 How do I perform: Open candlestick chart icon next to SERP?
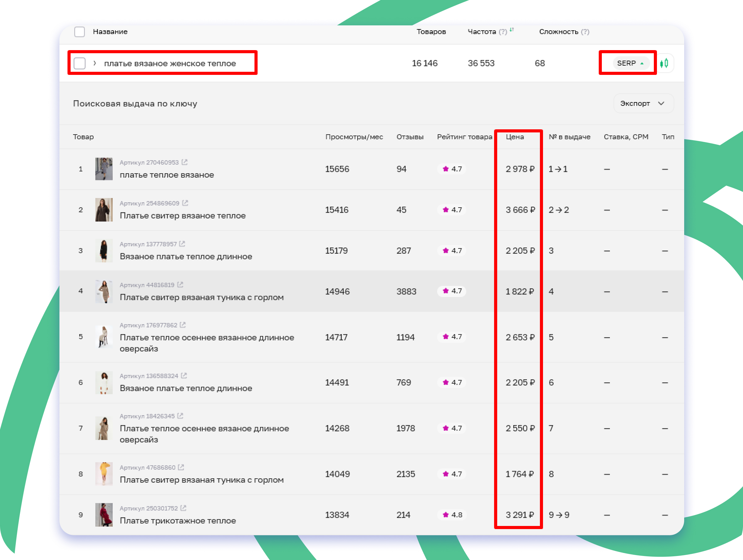point(664,63)
